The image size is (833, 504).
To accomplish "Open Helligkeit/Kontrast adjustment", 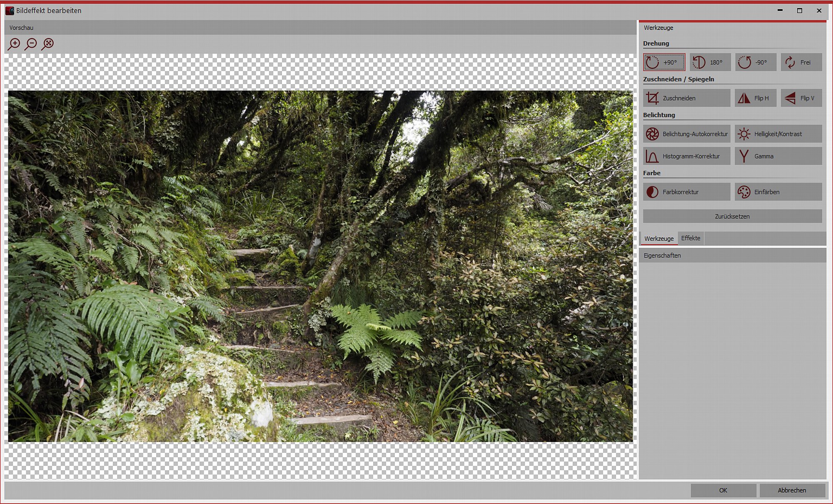I will pos(778,134).
